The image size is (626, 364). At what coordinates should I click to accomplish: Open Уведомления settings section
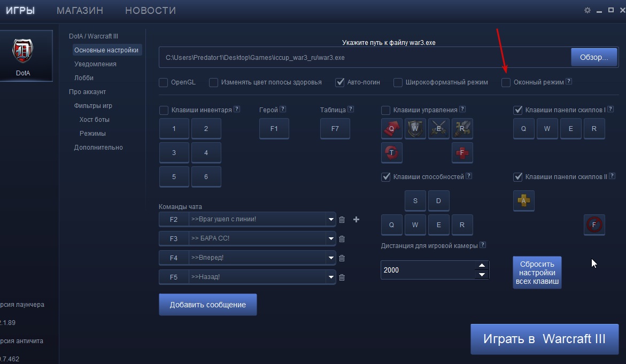95,64
